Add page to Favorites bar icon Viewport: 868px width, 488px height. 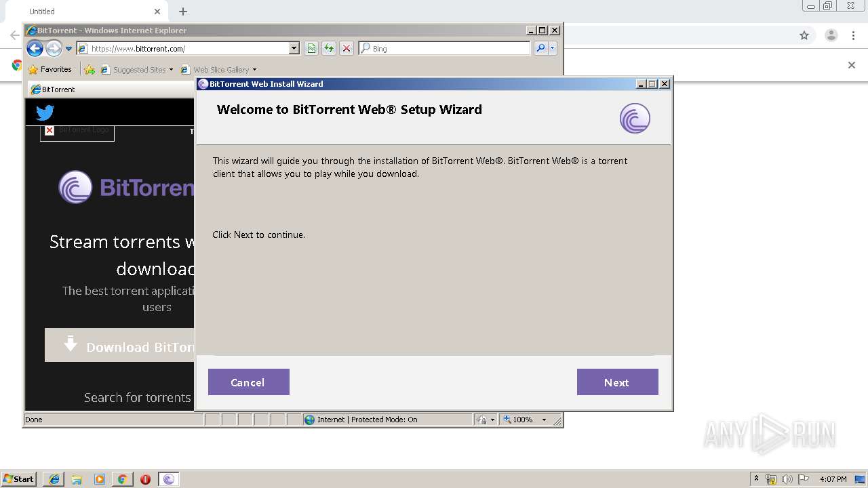[90, 69]
